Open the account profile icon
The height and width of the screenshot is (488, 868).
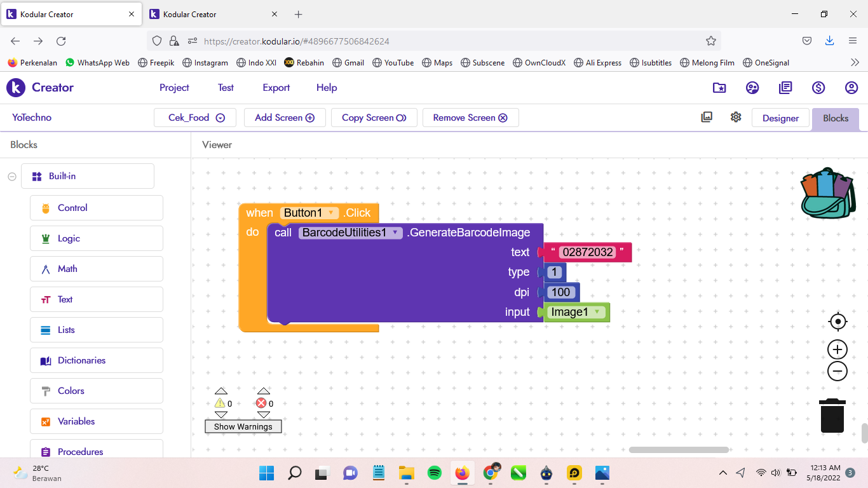851,88
